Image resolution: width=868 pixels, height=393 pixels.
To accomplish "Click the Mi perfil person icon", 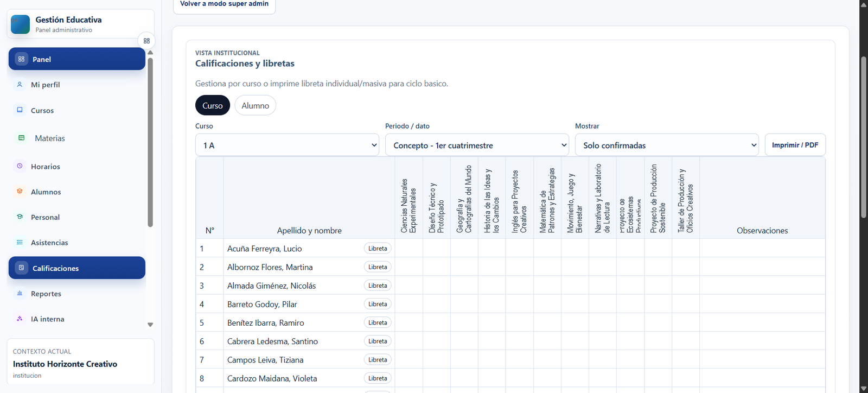I will 20,85.
